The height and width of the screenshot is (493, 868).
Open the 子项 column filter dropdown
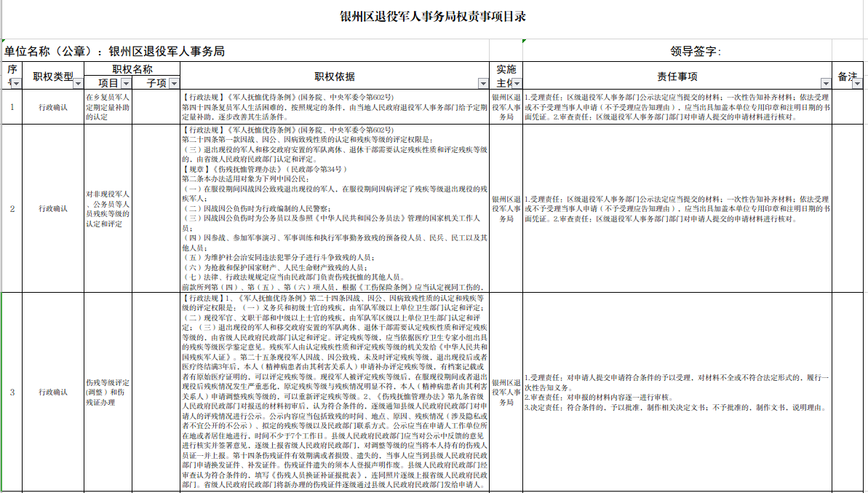174,83
